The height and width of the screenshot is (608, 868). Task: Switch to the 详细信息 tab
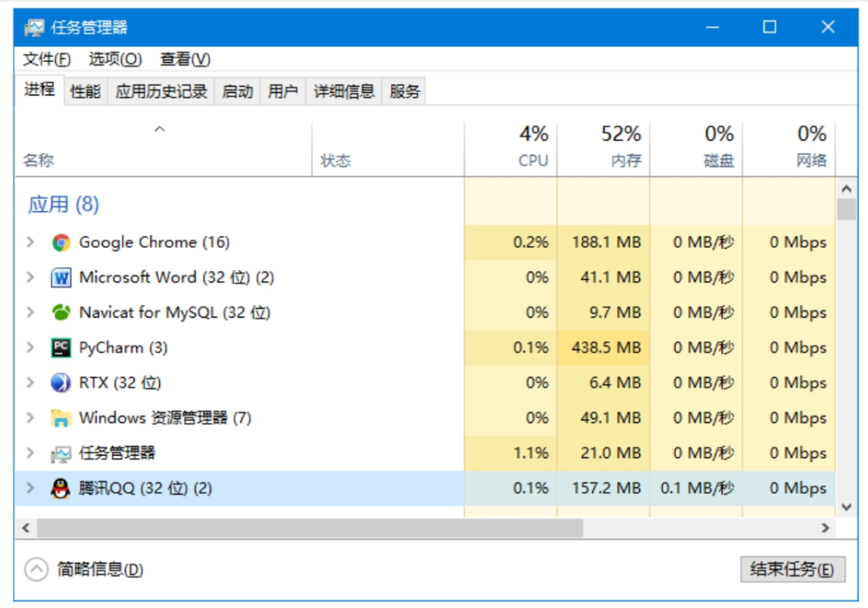(344, 91)
